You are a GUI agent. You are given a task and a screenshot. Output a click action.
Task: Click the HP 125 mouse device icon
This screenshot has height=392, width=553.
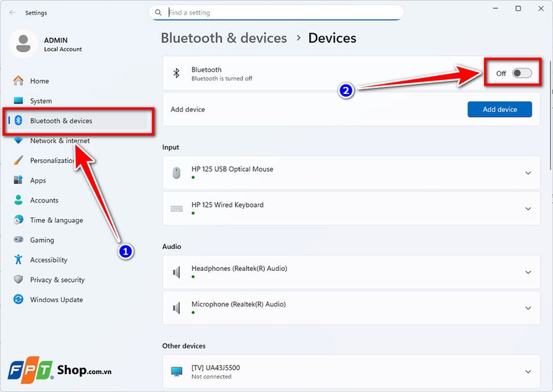[176, 173]
